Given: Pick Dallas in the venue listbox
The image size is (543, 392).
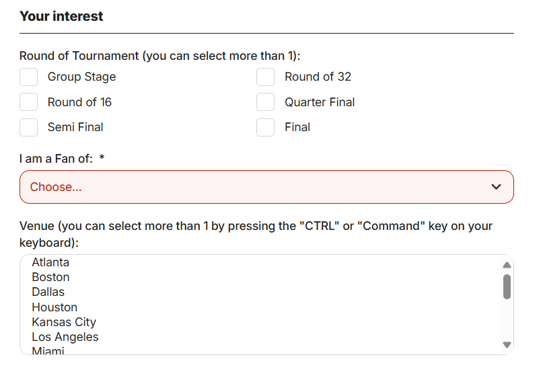Looking at the screenshot, I should (x=48, y=292).
